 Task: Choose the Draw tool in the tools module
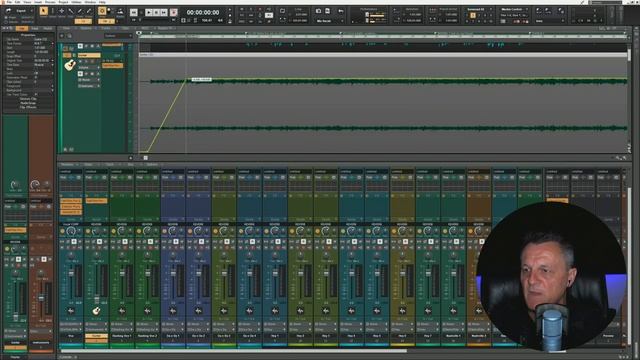(x=80, y=11)
